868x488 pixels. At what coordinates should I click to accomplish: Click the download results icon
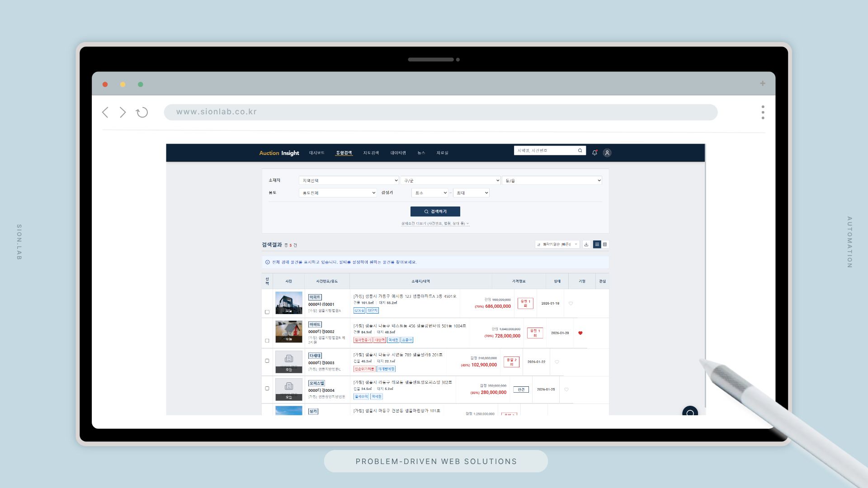click(586, 244)
